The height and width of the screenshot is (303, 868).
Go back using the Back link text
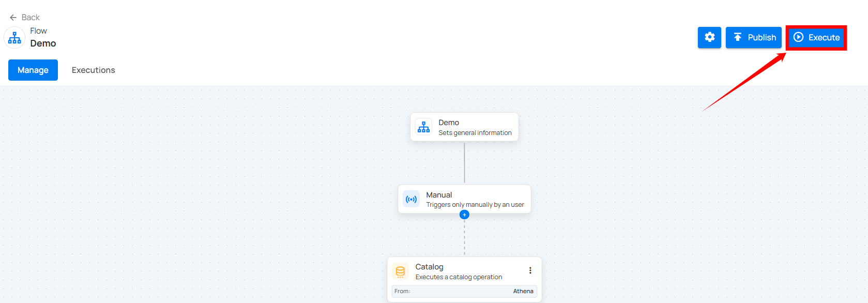point(31,18)
